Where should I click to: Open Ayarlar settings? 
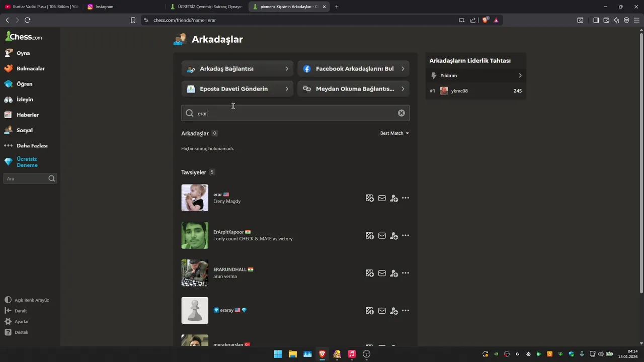click(x=17, y=322)
